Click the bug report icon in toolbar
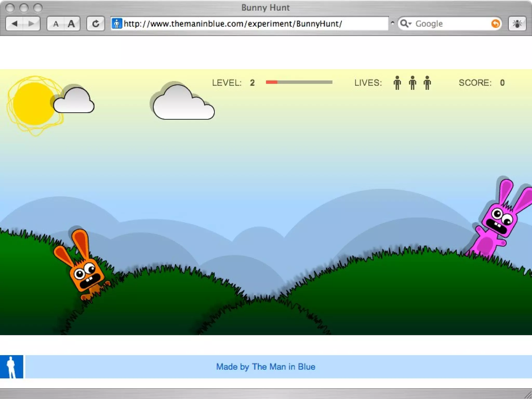The height and width of the screenshot is (399, 532). pos(517,24)
